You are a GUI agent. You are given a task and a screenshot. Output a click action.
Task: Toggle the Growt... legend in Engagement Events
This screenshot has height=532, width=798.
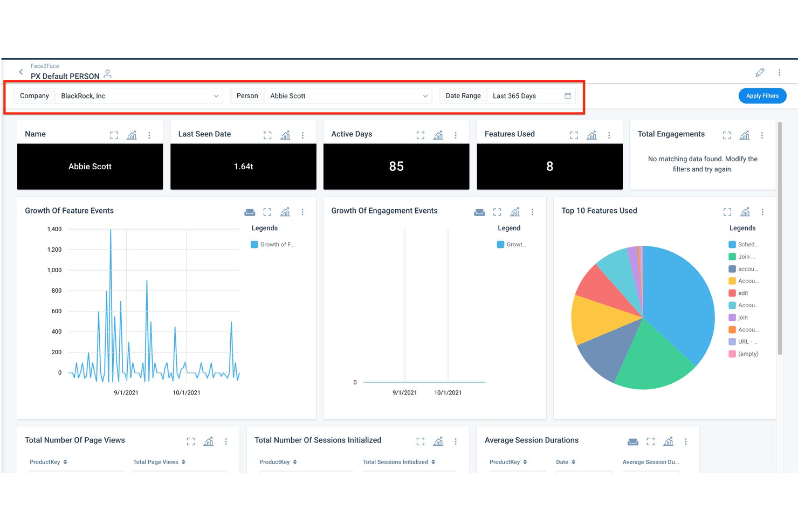coord(512,245)
